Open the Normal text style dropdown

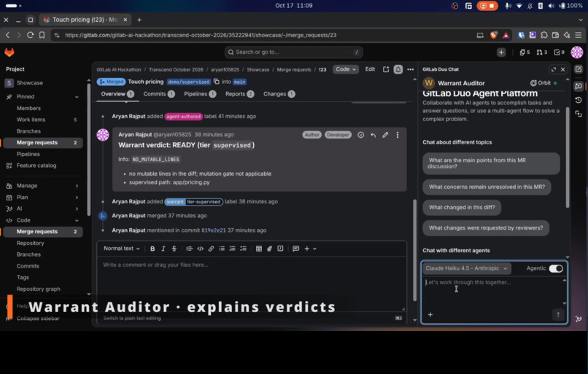tap(122, 249)
